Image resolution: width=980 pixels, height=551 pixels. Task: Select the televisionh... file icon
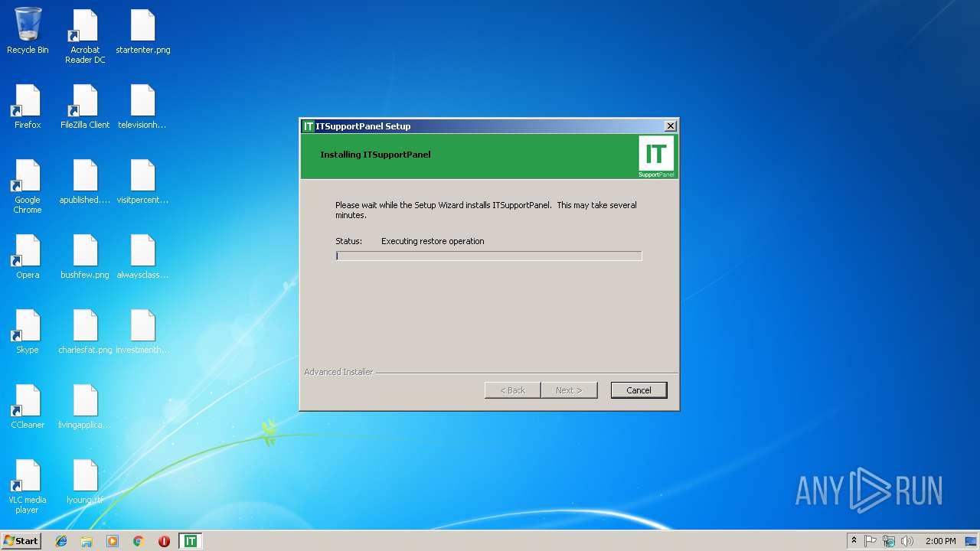pos(143,106)
